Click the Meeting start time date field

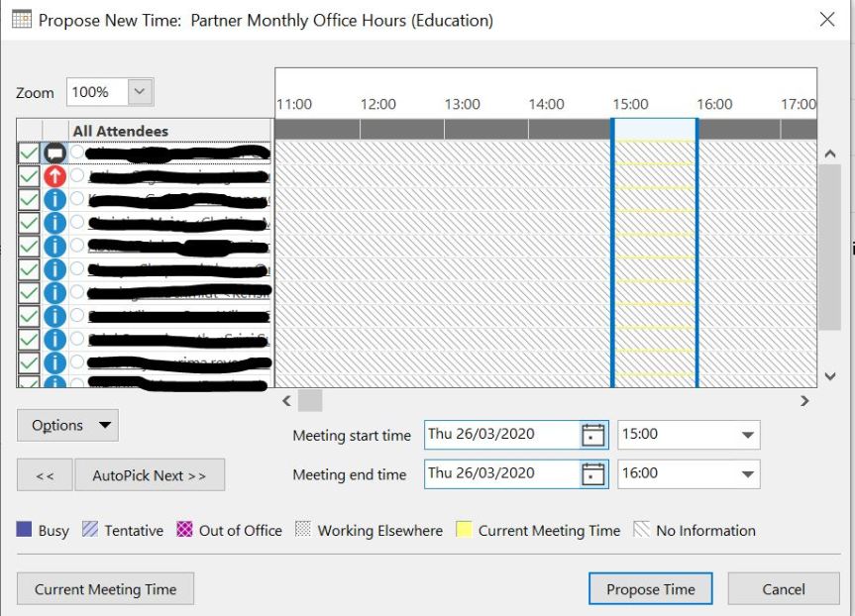point(500,435)
